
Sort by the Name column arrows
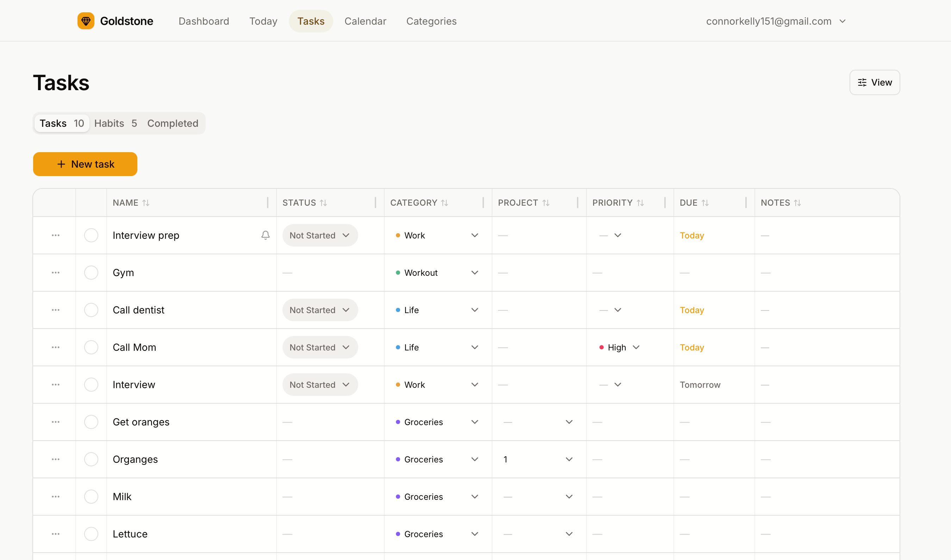tap(146, 203)
